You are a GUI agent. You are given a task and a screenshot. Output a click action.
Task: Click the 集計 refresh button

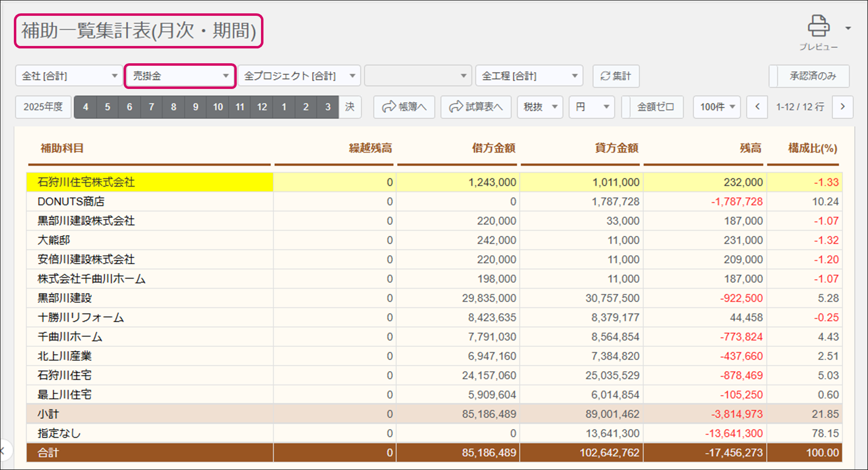[x=616, y=76]
